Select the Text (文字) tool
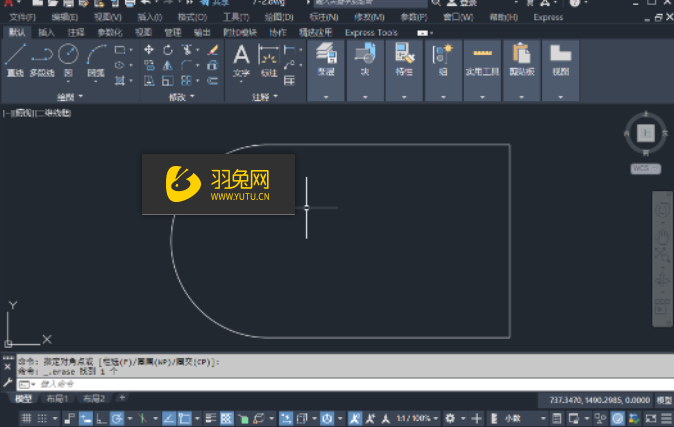674x427 pixels. point(241,60)
